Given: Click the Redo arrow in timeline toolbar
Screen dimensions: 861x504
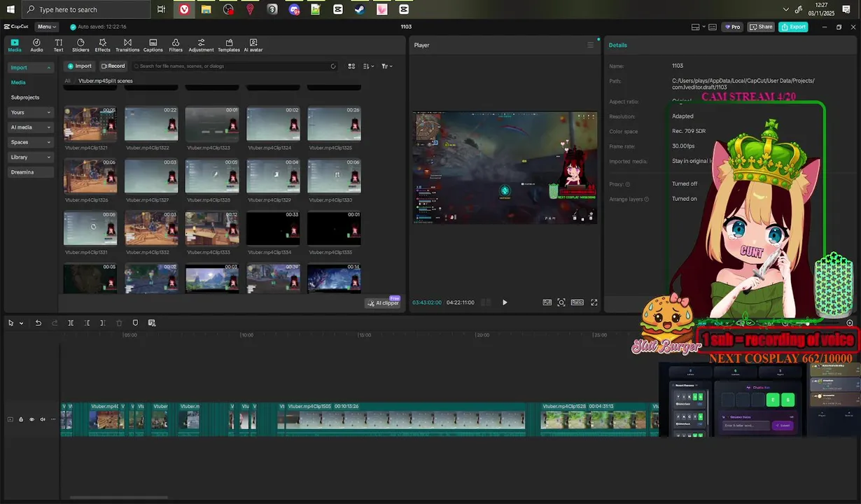Looking at the screenshot, I should pos(55,323).
